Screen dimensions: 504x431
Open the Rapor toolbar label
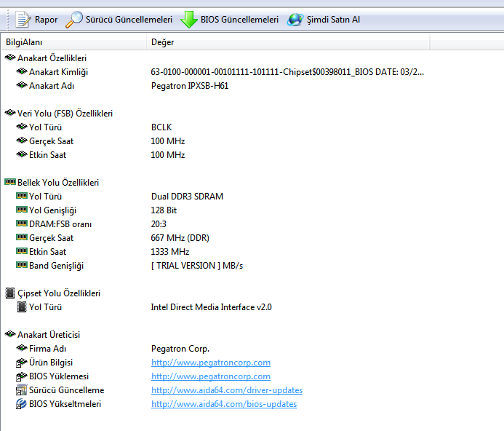click(x=47, y=20)
